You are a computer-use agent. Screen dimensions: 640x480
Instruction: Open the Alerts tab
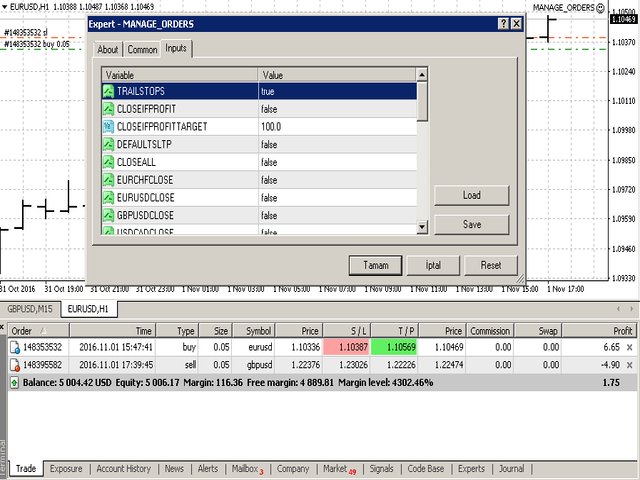coord(208,469)
